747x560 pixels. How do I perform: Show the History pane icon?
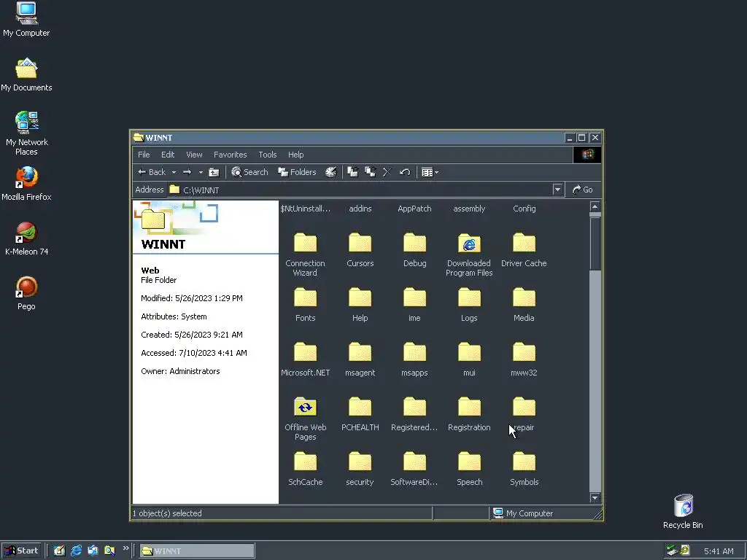(x=331, y=172)
